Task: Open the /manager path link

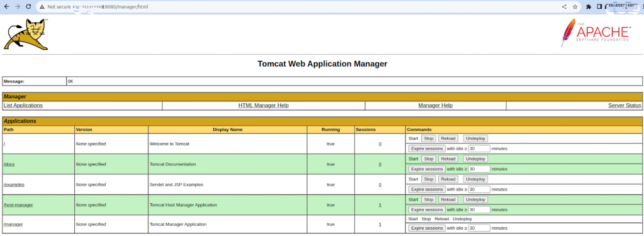Action: click(x=13, y=225)
